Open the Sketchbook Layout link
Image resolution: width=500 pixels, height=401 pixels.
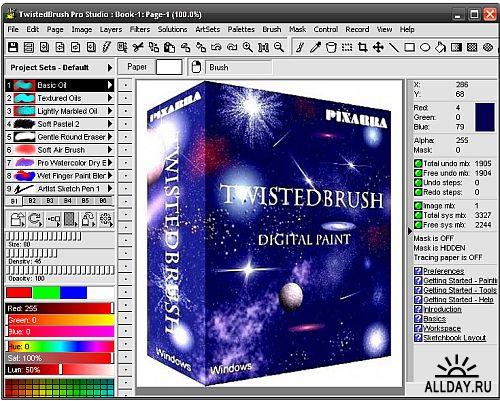(454, 338)
